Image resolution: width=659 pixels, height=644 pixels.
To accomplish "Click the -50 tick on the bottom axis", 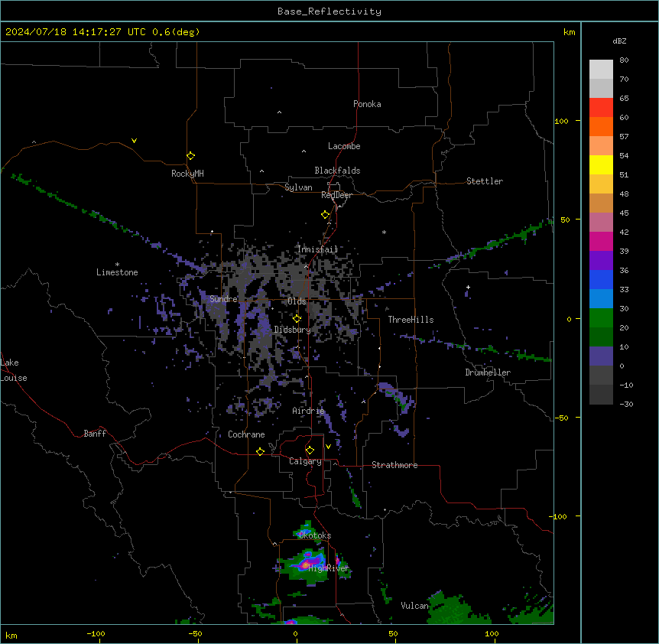I will click(195, 633).
